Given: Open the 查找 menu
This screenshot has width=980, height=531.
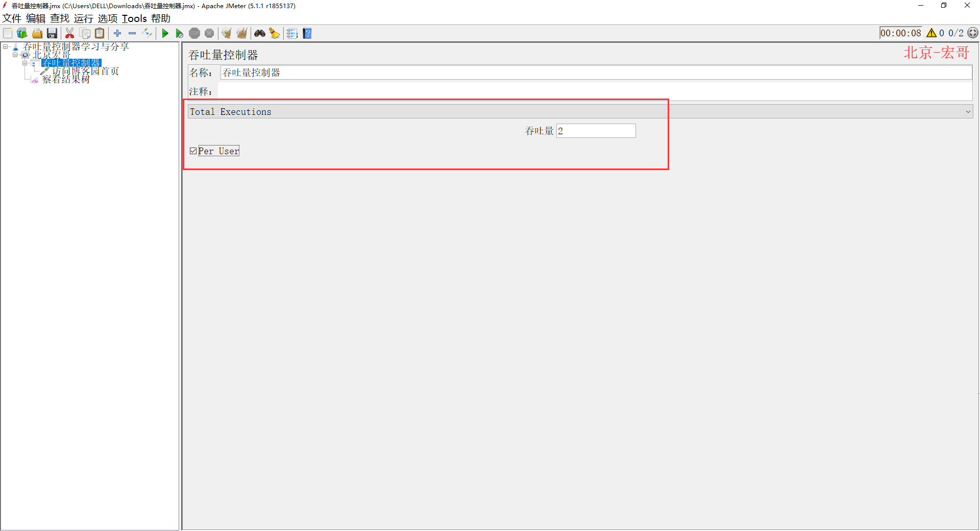Looking at the screenshot, I should (60, 18).
